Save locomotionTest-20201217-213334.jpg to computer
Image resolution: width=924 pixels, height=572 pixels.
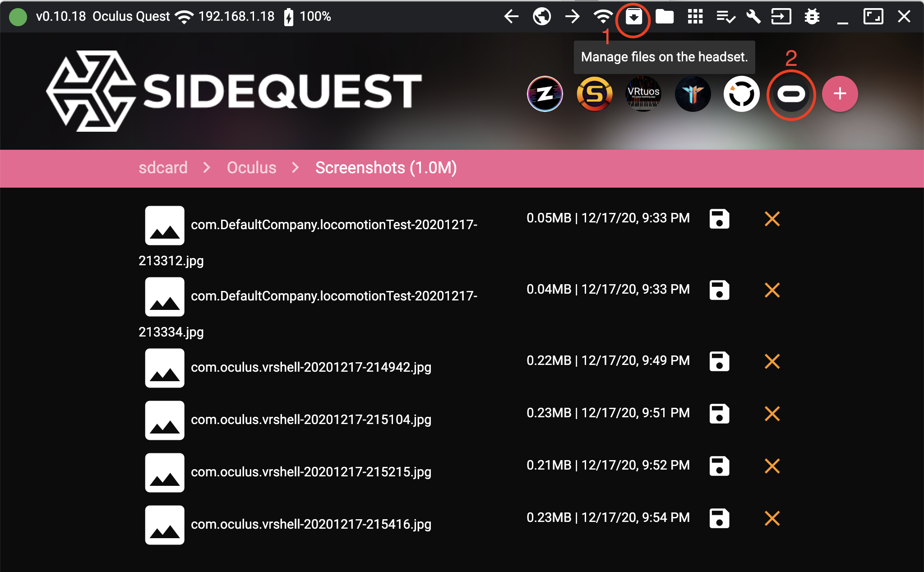tap(719, 290)
